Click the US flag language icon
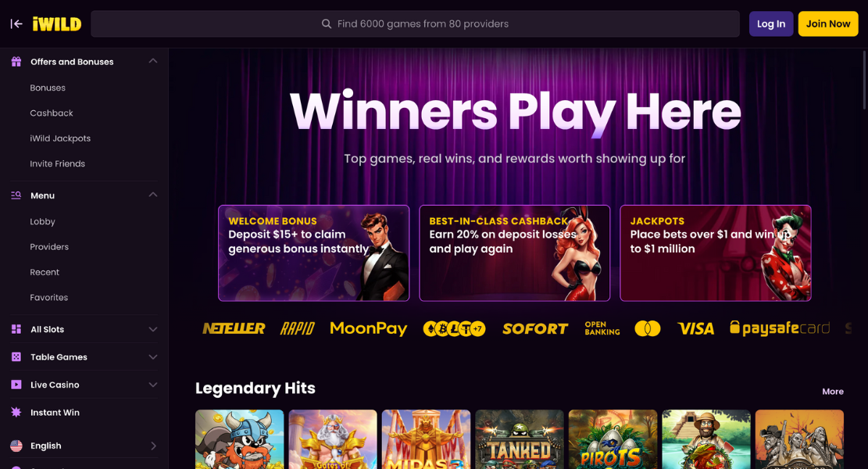The height and width of the screenshot is (469, 868). (x=16, y=446)
